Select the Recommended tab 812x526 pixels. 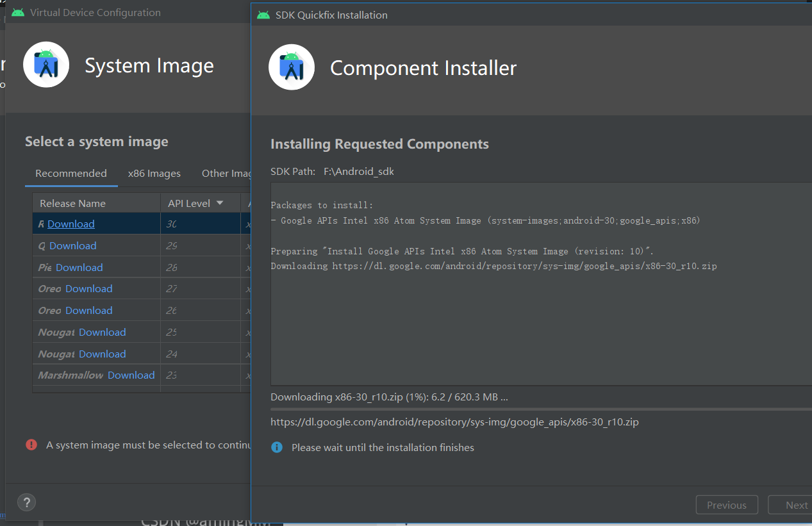coord(71,174)
